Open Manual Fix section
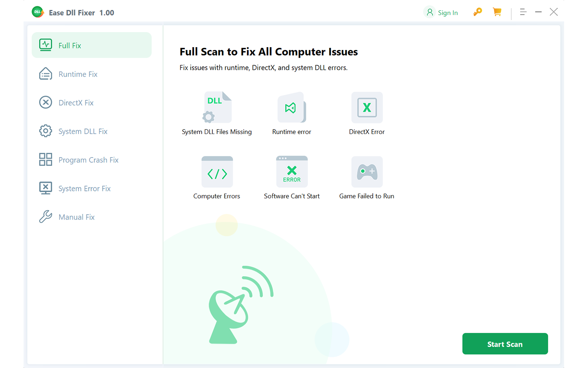The image size is (588, 368). point(92,217)
